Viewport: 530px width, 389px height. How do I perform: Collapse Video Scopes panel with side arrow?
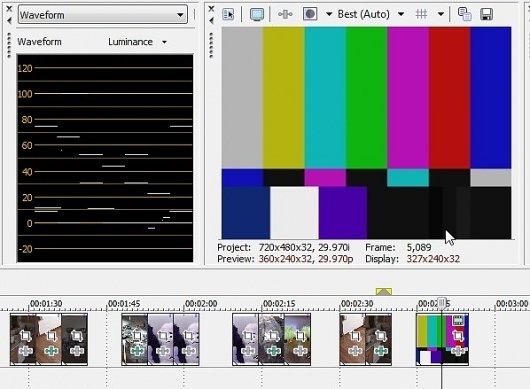(x=9, y=21)
